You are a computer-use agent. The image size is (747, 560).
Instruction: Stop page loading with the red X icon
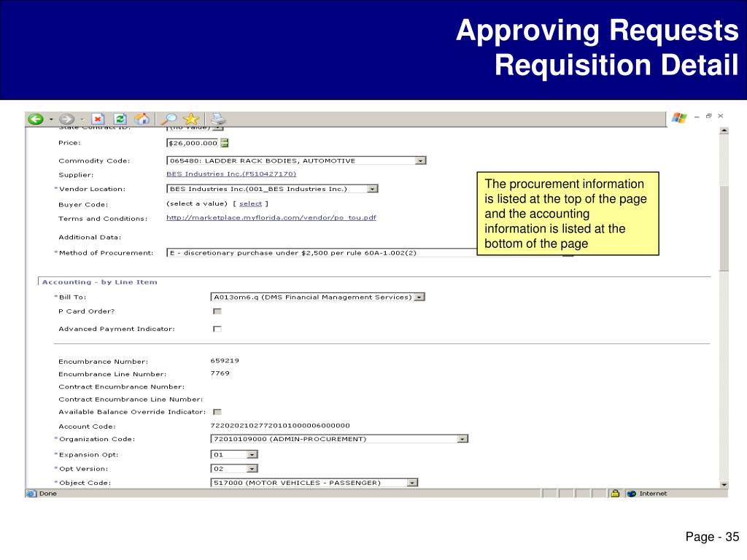[x=98, y=119]
